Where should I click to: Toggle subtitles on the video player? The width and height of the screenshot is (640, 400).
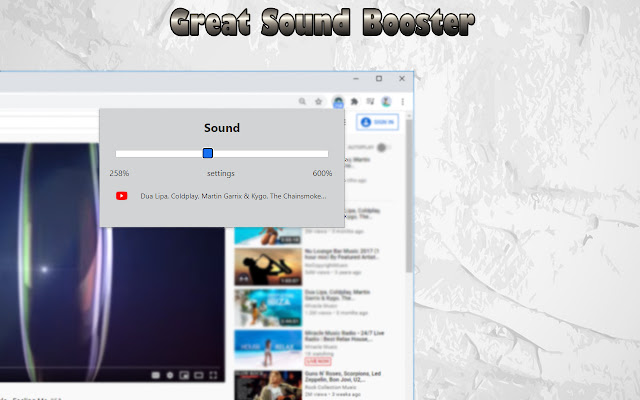pos(156,375)
